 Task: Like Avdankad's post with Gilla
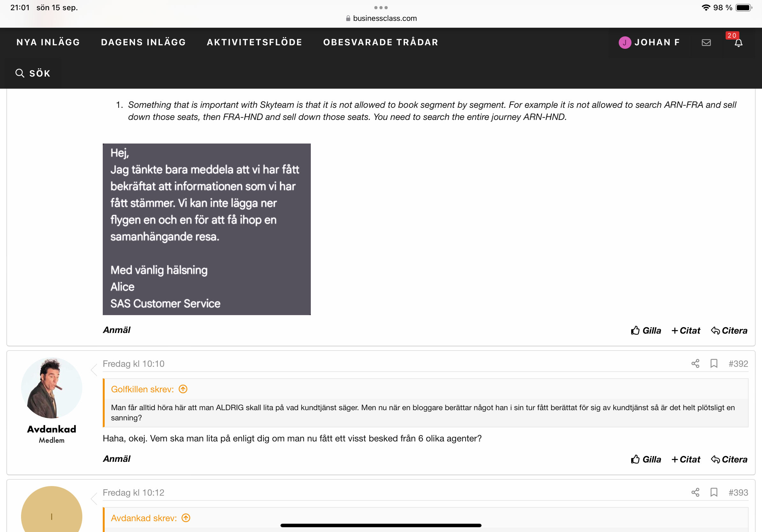646,459
